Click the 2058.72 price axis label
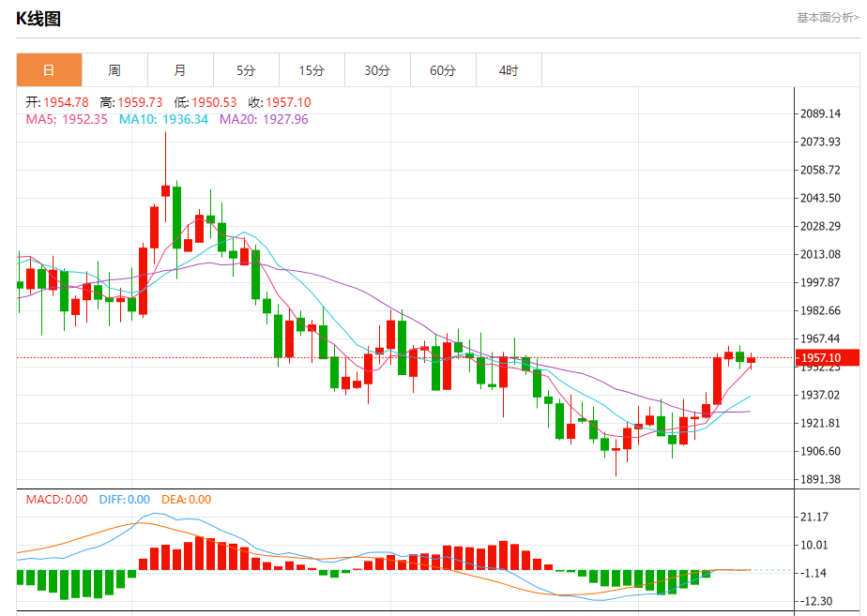This screenshot has height=616, width=867. pos(820,170)
